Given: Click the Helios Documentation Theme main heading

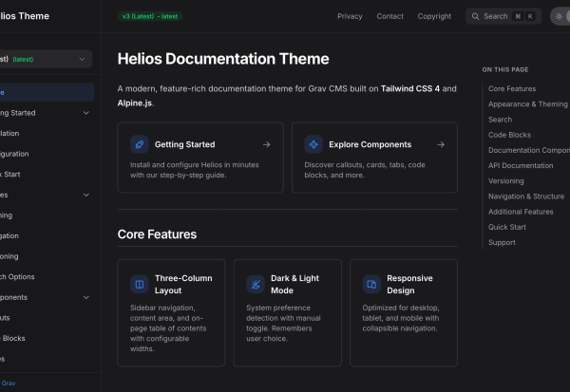Looking at the screenshot, I should 223,59.
